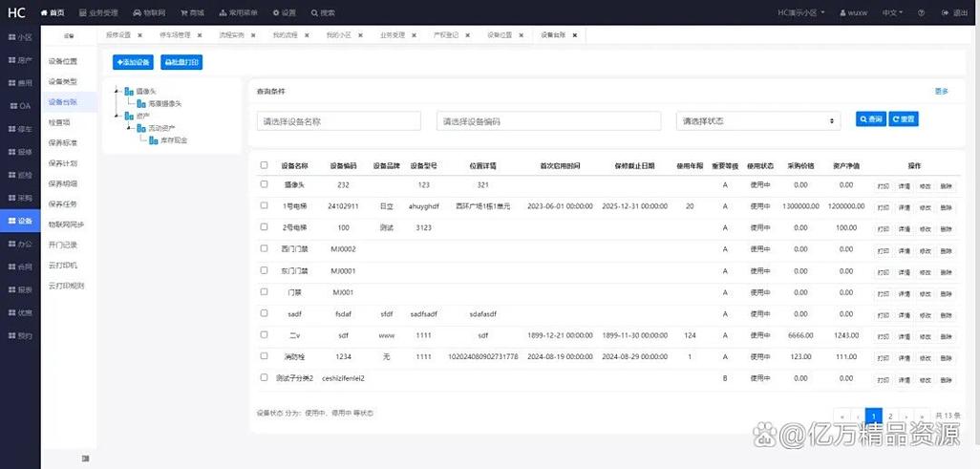Check the box for 西门门禁 row
Viewport: 980px width, 469px height.
tap(264, 248)
